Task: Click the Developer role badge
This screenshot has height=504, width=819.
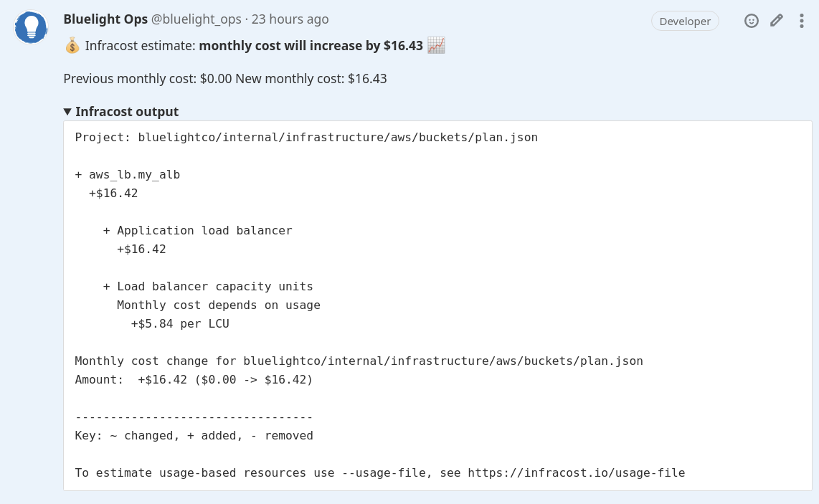Action: [685, 21]
